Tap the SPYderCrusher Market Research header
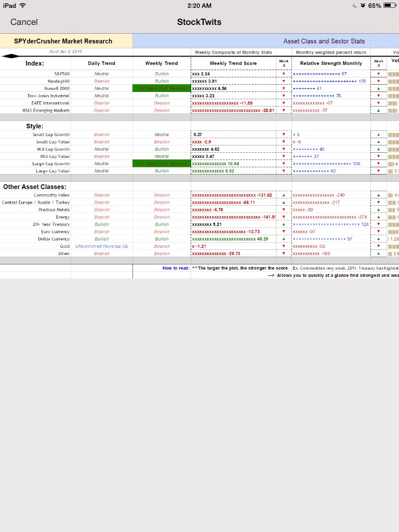This screenshot has width=399, height=532. [x=63, y=41]
